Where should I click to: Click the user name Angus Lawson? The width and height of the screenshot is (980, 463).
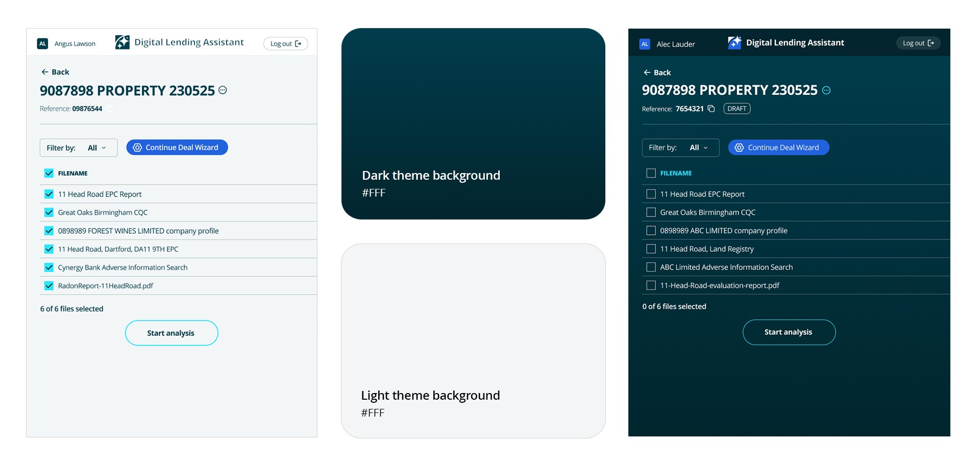[75, 44]
